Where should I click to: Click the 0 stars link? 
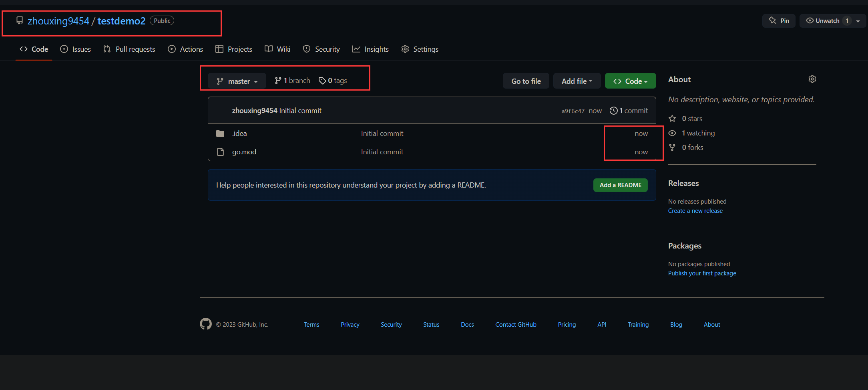pyautogui.click(x=691, y=119)
